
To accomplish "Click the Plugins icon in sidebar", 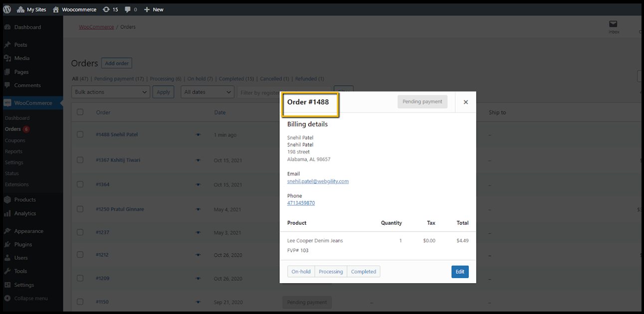I will point(7,245).
